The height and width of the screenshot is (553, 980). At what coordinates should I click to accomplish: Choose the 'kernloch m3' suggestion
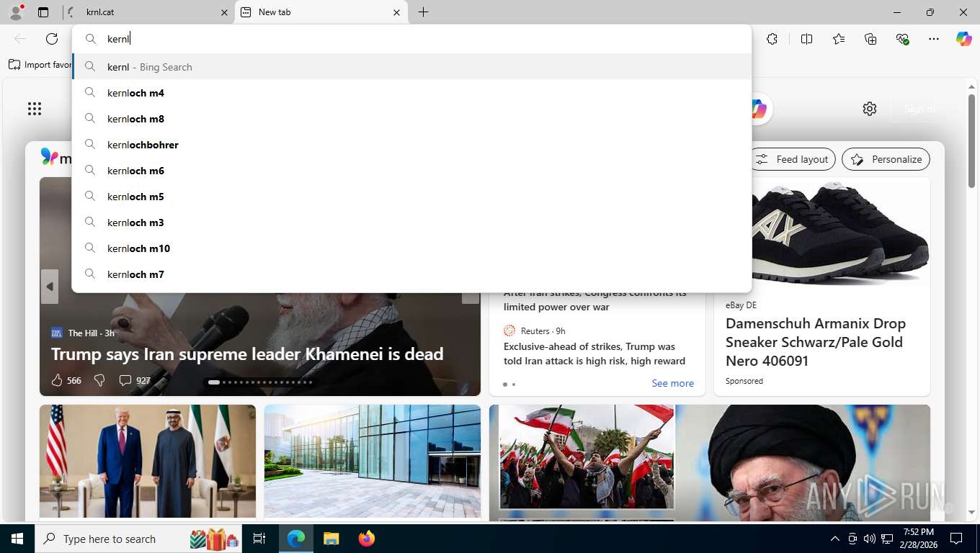coord(411,222)
